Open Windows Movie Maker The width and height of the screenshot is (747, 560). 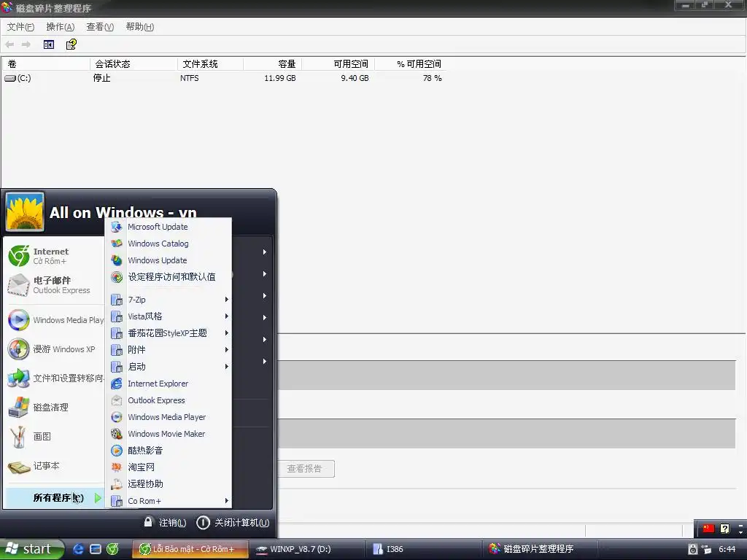point(169,434)
